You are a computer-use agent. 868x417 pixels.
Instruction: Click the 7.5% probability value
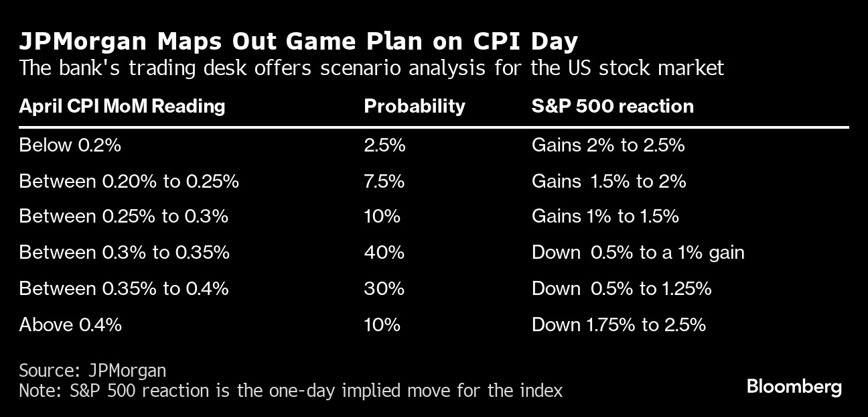[384, 181]
